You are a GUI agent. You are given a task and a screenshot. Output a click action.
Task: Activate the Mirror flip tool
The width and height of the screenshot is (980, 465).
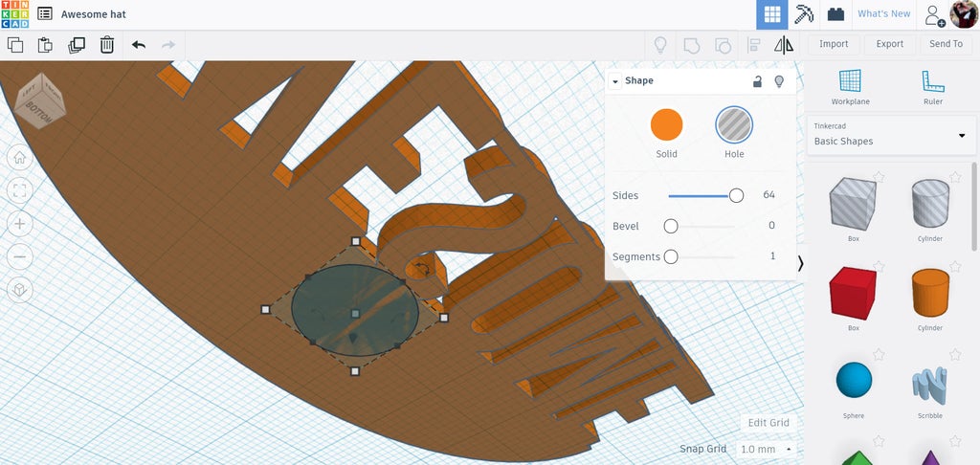(x=784, y=45)
